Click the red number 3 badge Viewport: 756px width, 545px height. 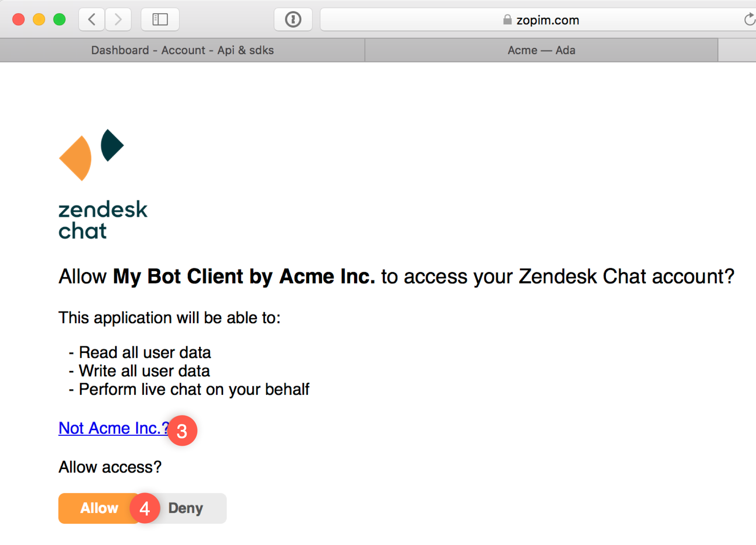(x=182, y=431)
